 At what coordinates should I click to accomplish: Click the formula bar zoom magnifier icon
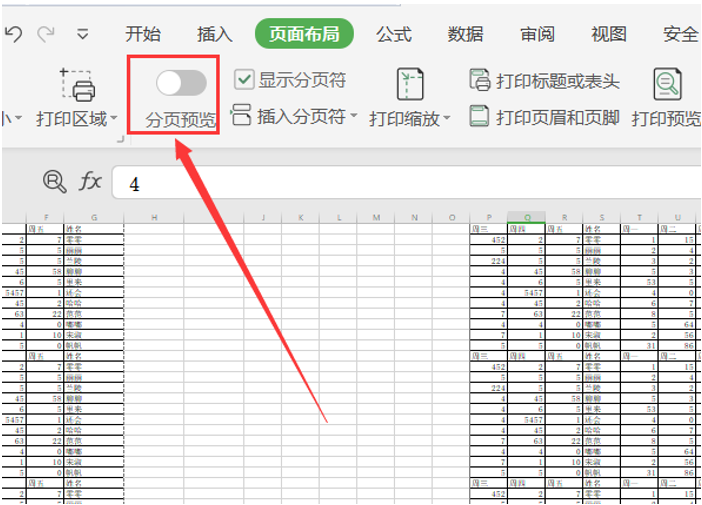click(55, 181)
